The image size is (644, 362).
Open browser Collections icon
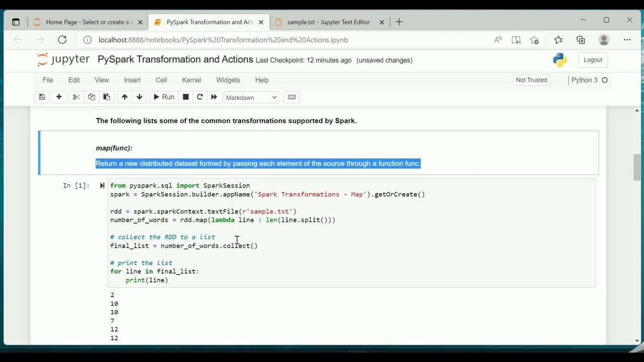coord(581,40)
